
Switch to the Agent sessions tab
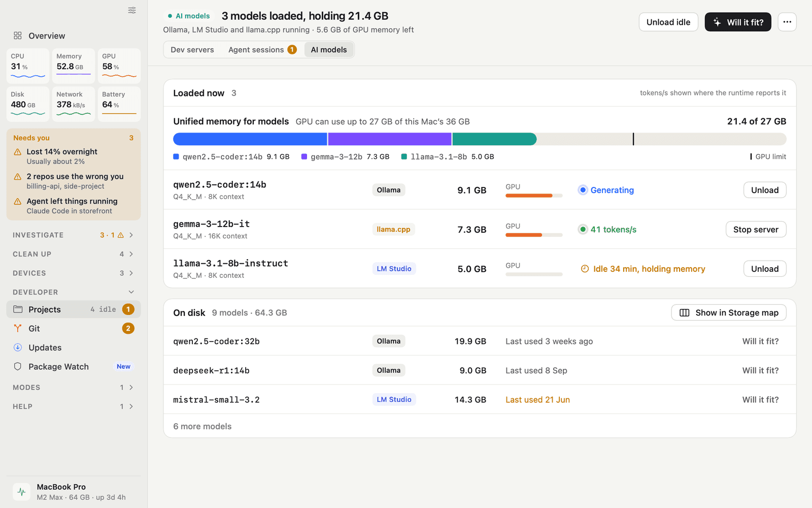(x=262, y=50)
